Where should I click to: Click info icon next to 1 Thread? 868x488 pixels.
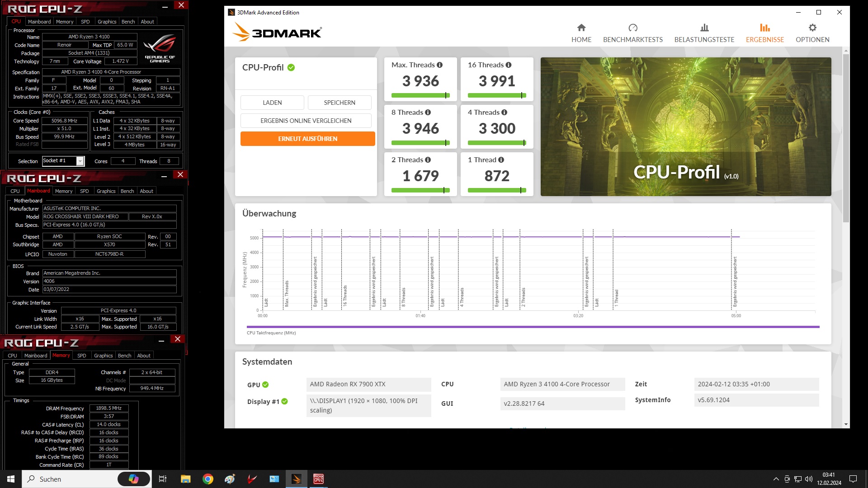click(x=501, y=160)
